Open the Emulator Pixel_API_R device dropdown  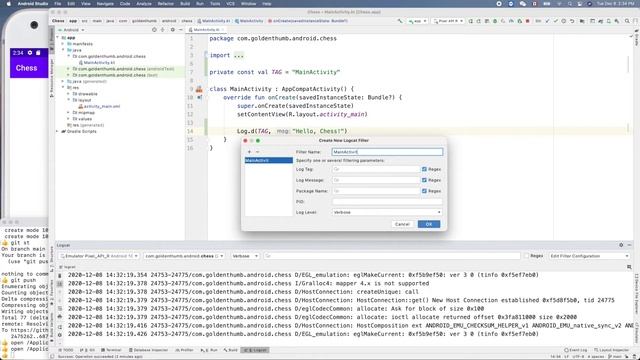click(x=99, y=256)
